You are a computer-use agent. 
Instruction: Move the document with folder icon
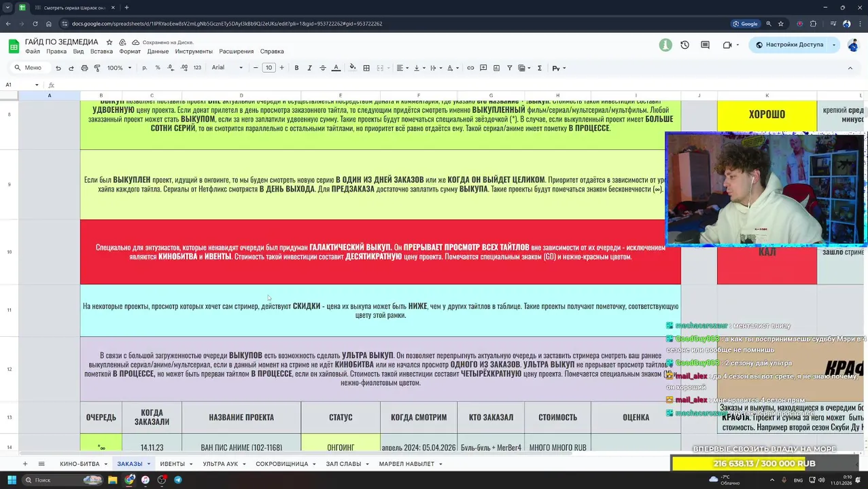pos(122,42)
